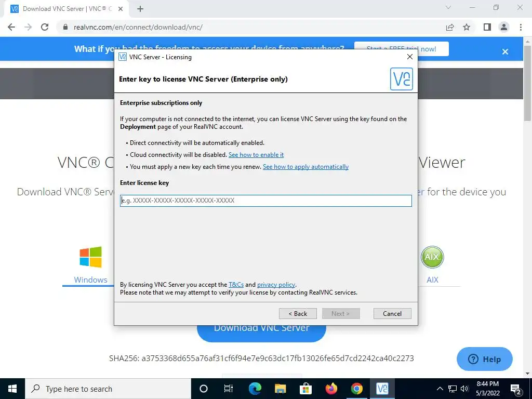Screen dimensions: 532x399
Task: Open See how to apply automatically link
Action: (x=305, y=167)
